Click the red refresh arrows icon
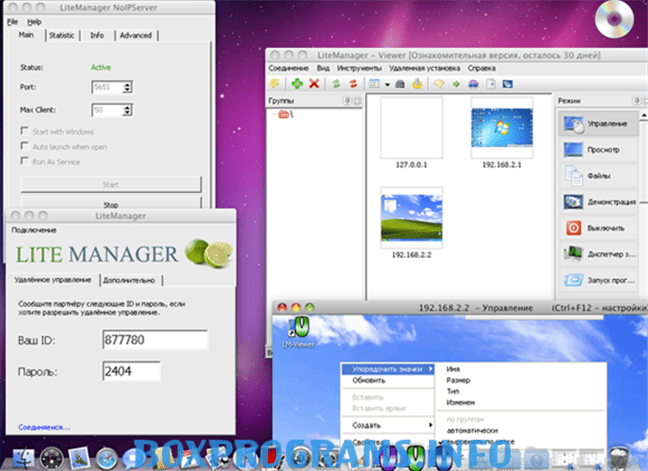This screenshot has width=648, height=471. 353,84
